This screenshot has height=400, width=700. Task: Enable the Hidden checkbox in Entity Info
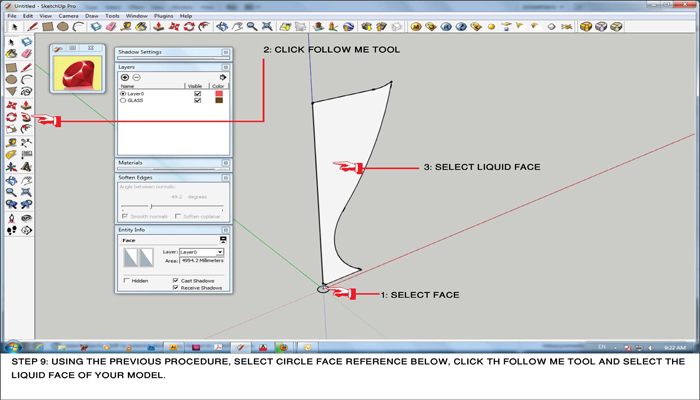[126, 281]
